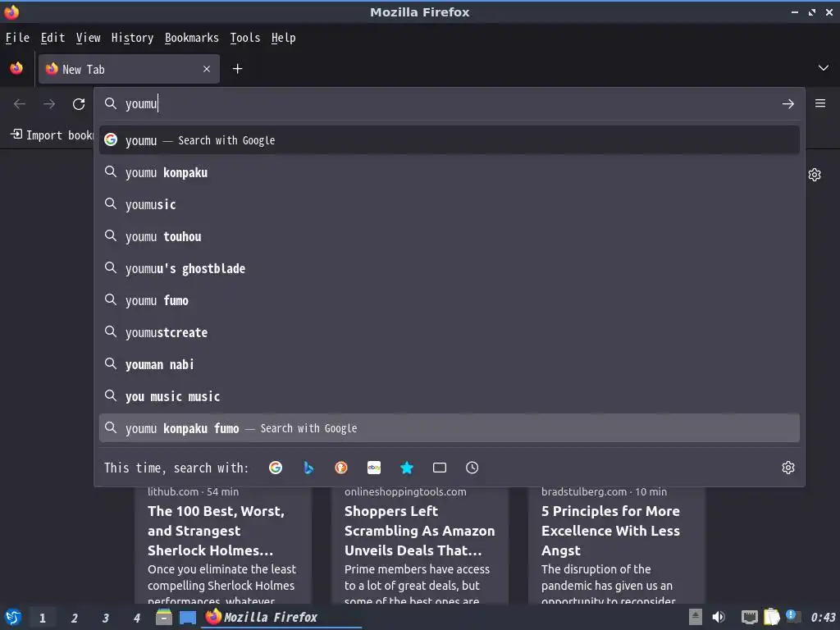Choose suggestion 'youman nabi'
This screenshot has height=630, width=840.
(449, 364)
